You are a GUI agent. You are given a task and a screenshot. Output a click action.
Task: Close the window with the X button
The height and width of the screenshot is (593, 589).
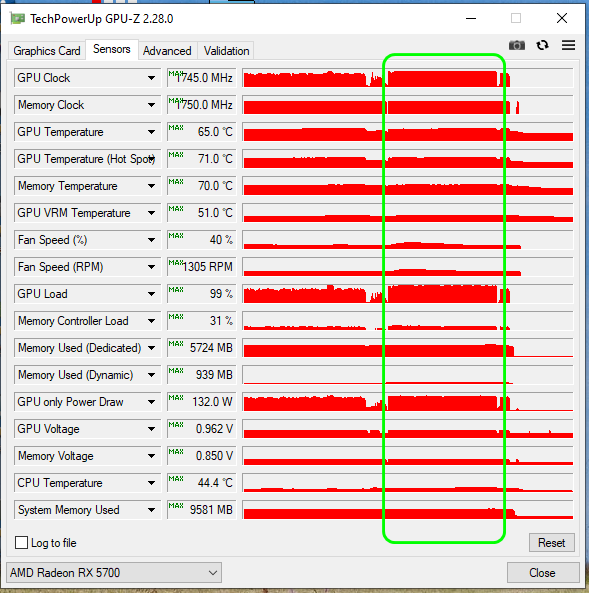coord(562,18)
